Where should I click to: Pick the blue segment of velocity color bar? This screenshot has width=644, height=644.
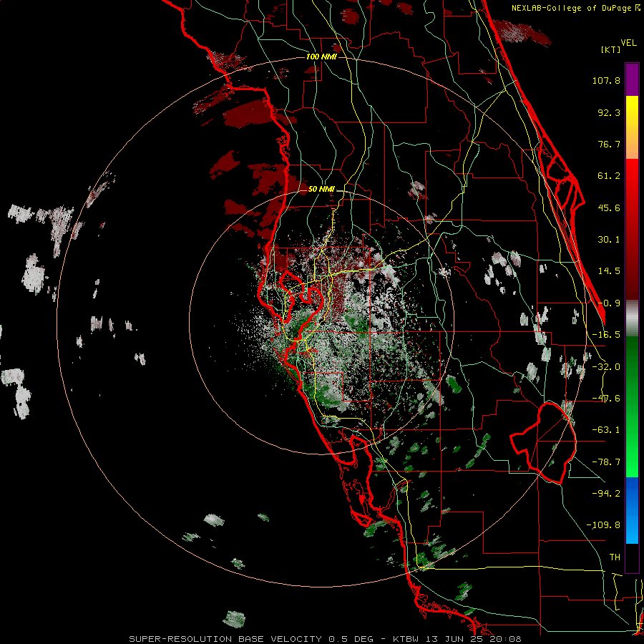pos(632,510)
